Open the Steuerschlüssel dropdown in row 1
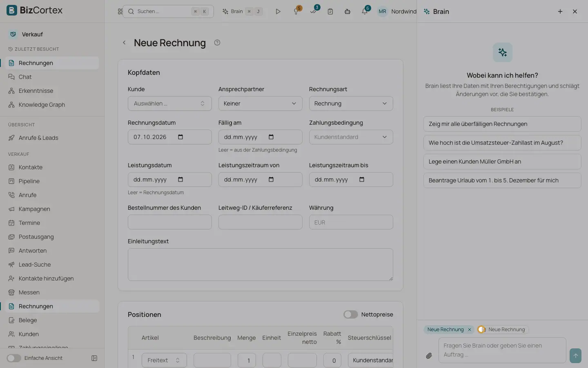This screenshot has width=588, height=368. pyautogui.click(x=370, y=360)
